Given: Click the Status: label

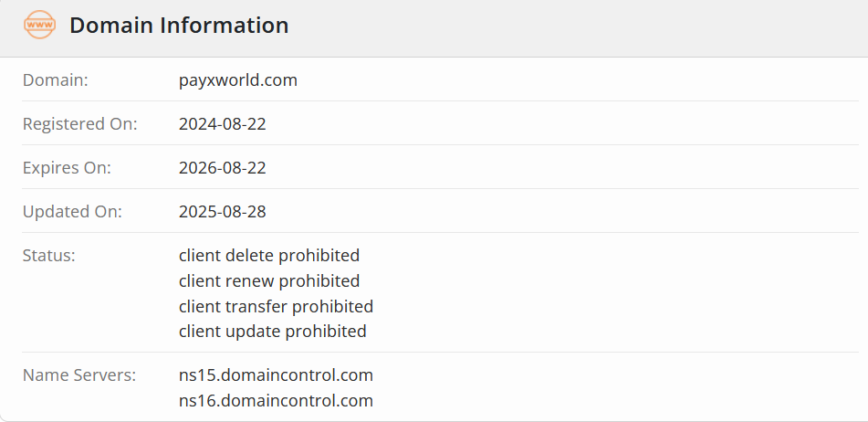Looking at the screenshot, I should (49, 256).
